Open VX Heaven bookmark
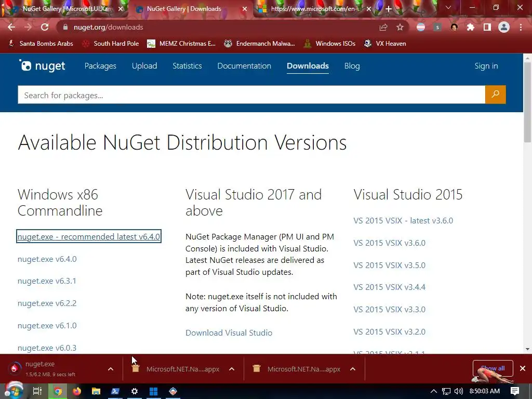Viewport: 532px width, 399px height. pyautogui.click(x=385, y=44)
